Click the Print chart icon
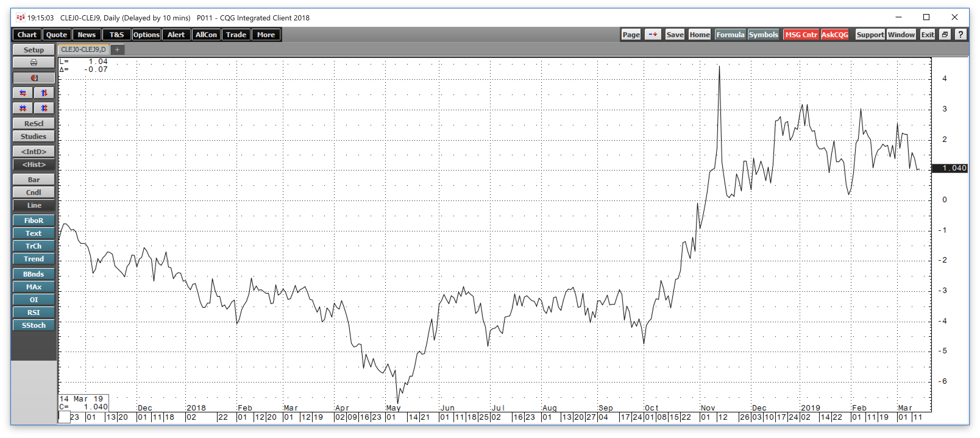 [x=34, y=62]
